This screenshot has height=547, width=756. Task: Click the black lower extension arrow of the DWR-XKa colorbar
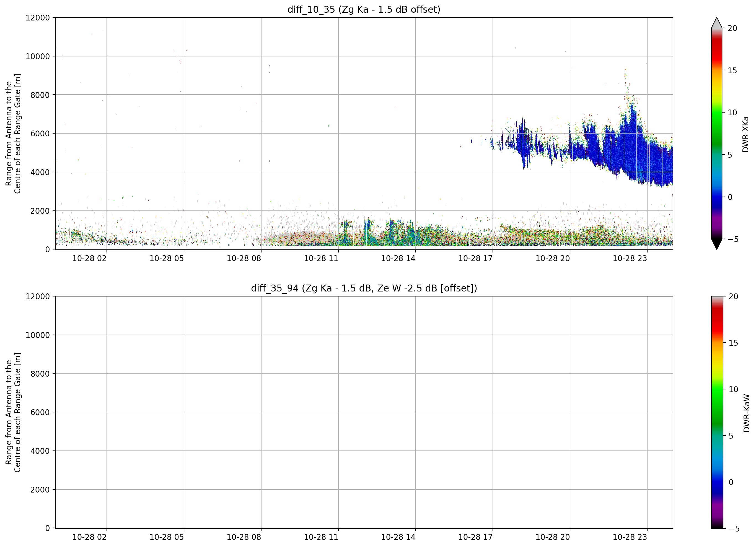tap(716, 244)
